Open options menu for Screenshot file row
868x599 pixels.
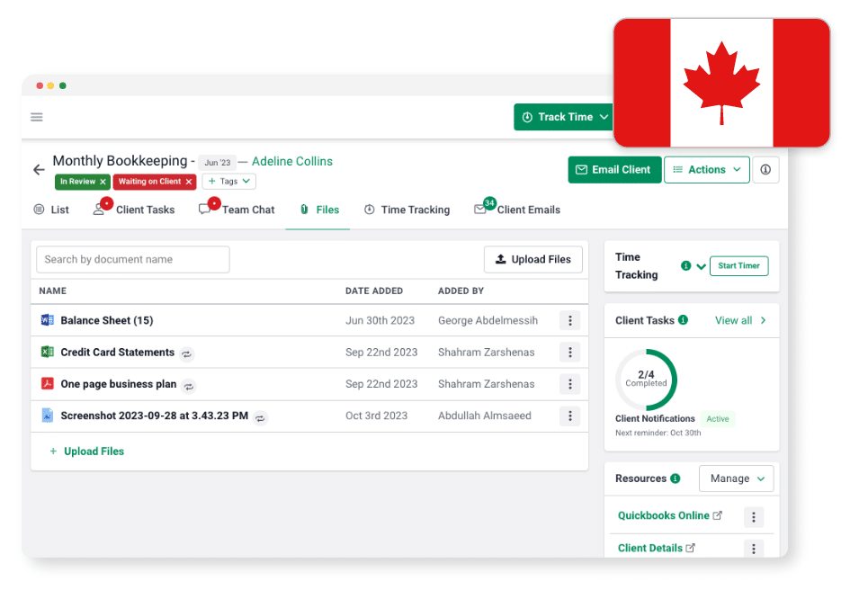coord(570,416)
